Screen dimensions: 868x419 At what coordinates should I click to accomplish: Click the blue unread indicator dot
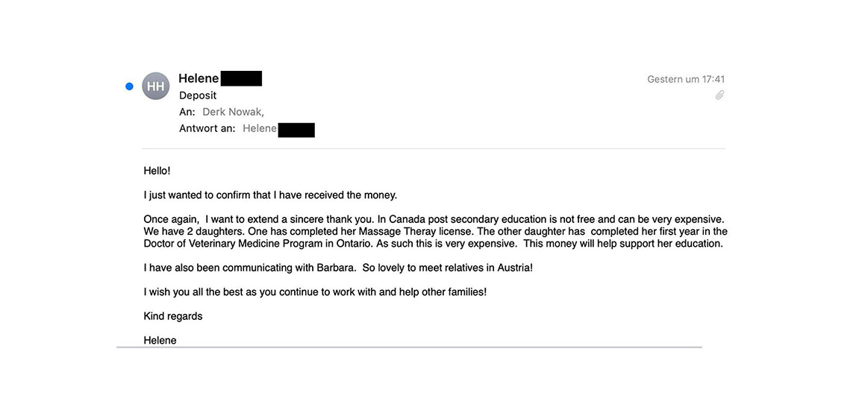[x=129, y=86]
